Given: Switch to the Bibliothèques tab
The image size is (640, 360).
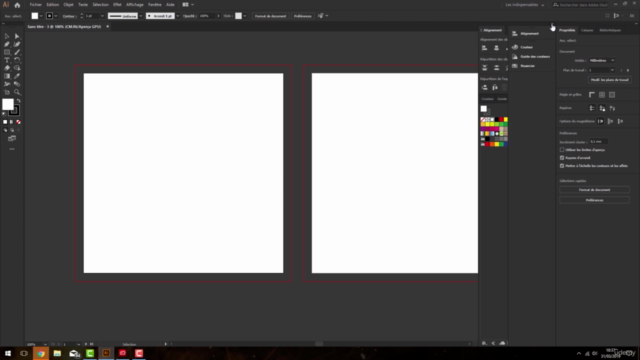Looking at the screenshot, I should point(610,30).
